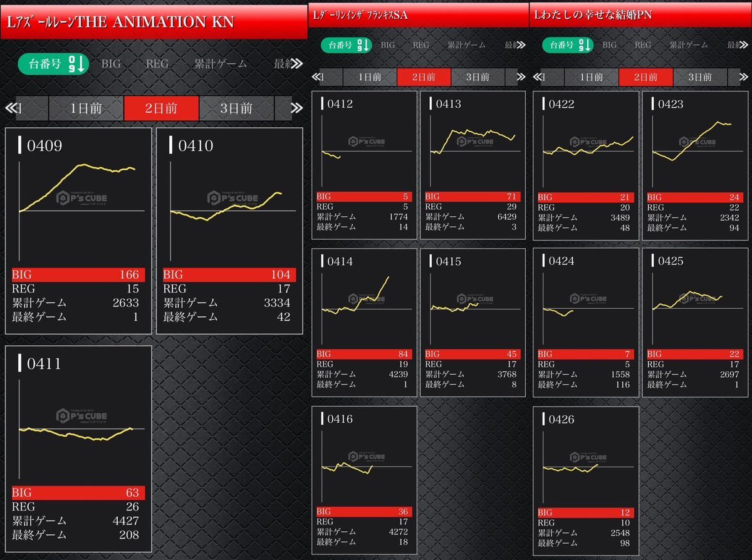
Task: Select 1日前 tab in Azur Lane panel
Action: click(x=86, y=108)
